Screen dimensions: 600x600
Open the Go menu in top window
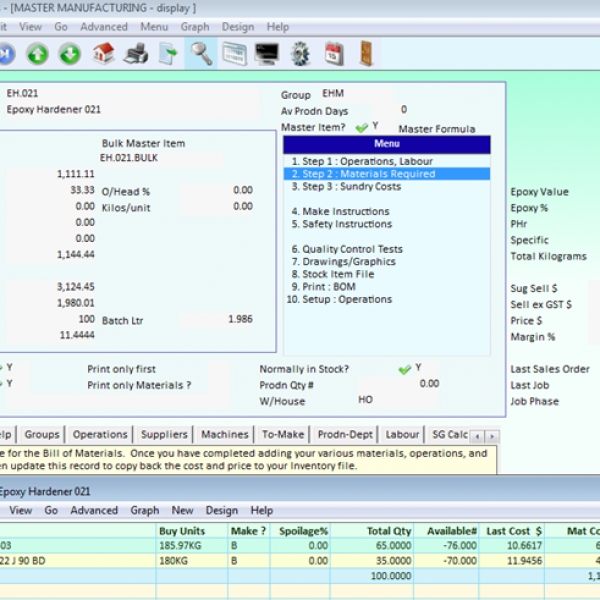click(x=61, y=27)
